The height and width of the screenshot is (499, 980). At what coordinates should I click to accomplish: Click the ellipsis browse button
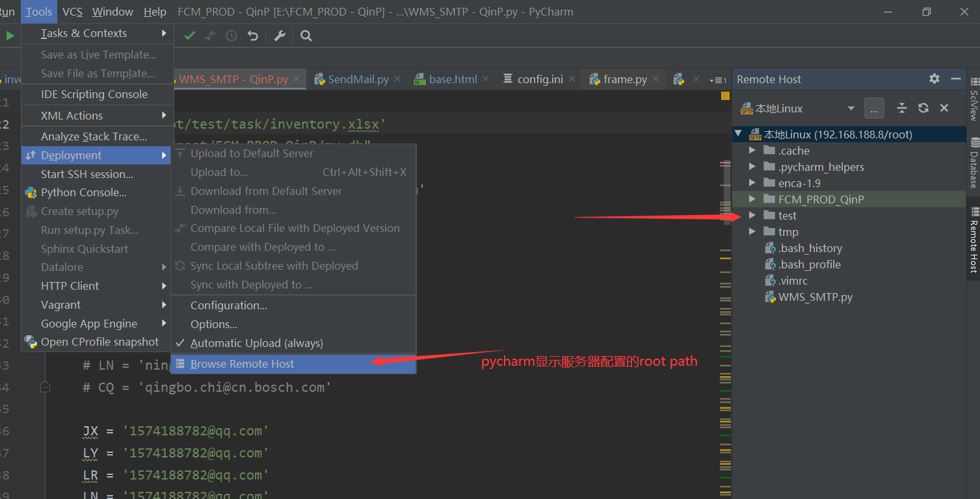click(874, 109)
